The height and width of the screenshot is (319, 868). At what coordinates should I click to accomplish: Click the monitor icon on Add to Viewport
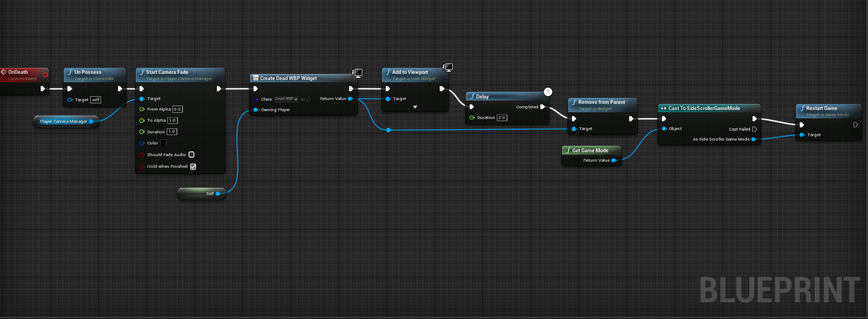[448, 67]
